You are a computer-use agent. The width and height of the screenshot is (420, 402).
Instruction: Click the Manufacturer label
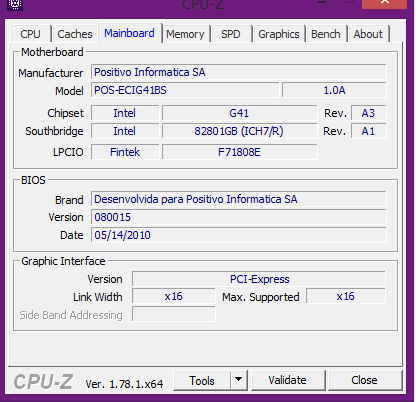(x=51, y=73)
